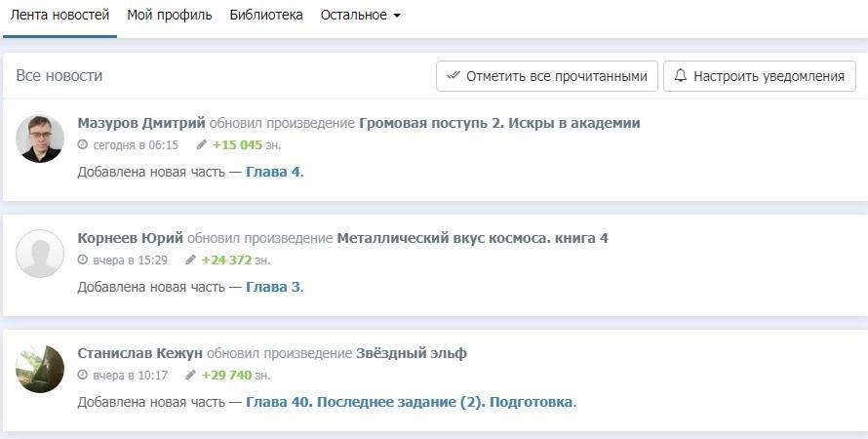This screenshot has width=868, height=439.
Task: Open 'Настроить уведомления' settings button
Action: 759,76
